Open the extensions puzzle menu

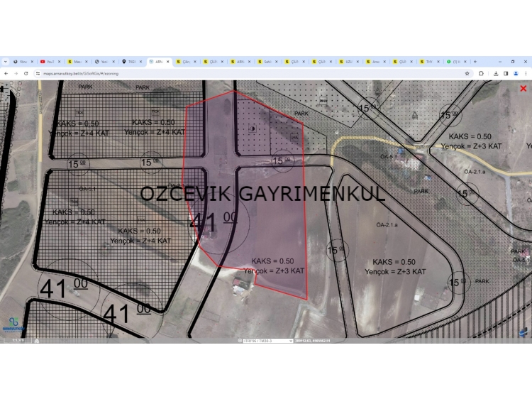click(x=481, y=73)
